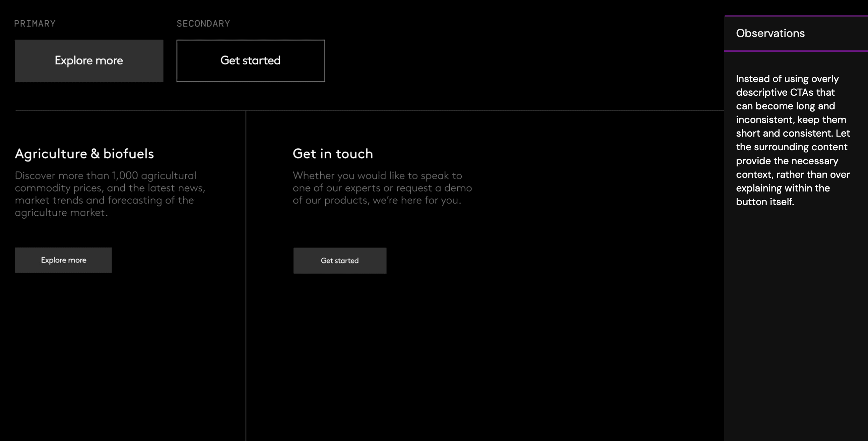Click the PRIMARY section label

click(35, 23)
